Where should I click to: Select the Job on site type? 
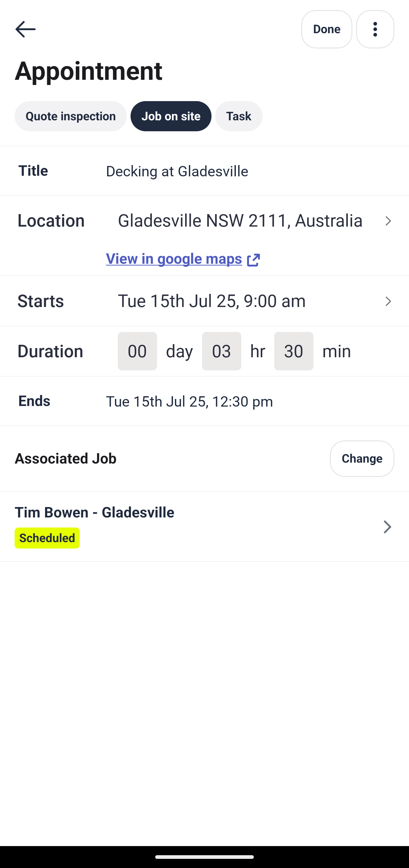coord(171,116)
